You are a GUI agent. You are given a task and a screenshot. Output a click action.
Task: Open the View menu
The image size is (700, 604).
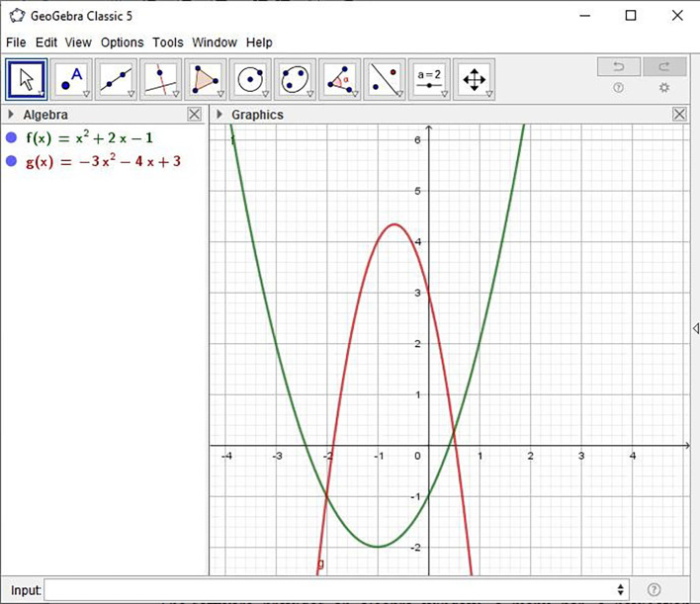coord(78,43)
